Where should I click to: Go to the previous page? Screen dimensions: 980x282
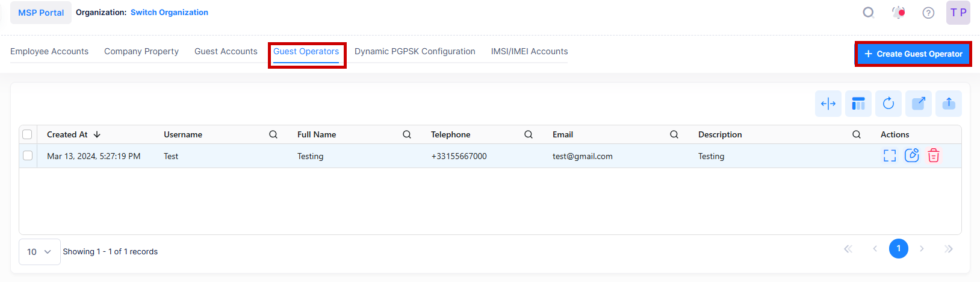[875, 249]
